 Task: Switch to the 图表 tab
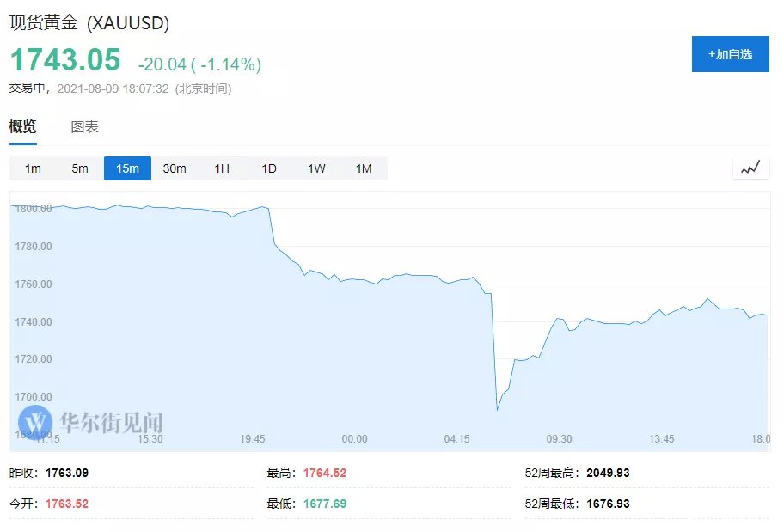click(x=84, y=127)
